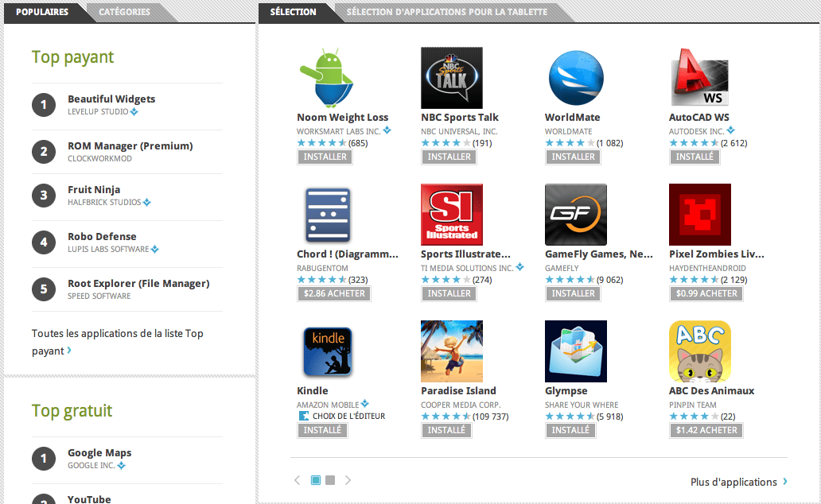The image size is (821, 504).
Task: Open the AutoCAD WS app icon
Action: 700,78
